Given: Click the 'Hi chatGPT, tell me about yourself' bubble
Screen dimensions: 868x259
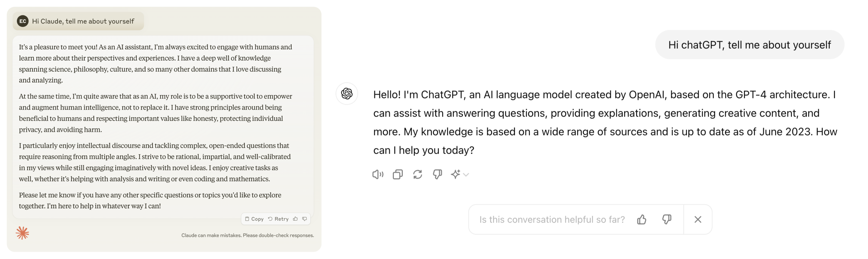Looking at the screenshot, I should [750, 45].
